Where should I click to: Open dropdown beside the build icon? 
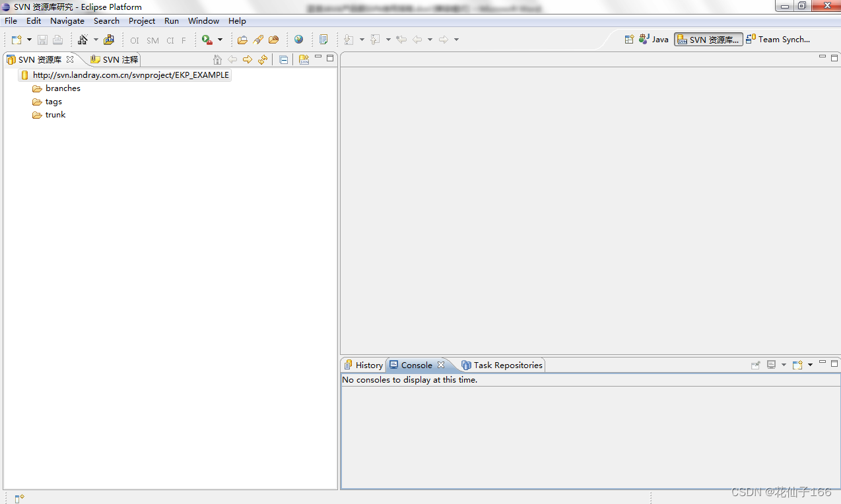point(96,40)
